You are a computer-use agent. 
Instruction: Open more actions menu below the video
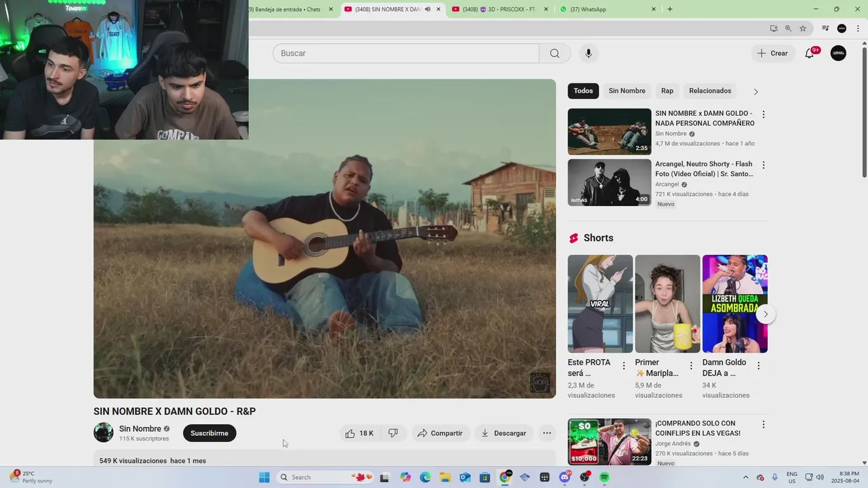pyautogui.click(x=547, y=433)
